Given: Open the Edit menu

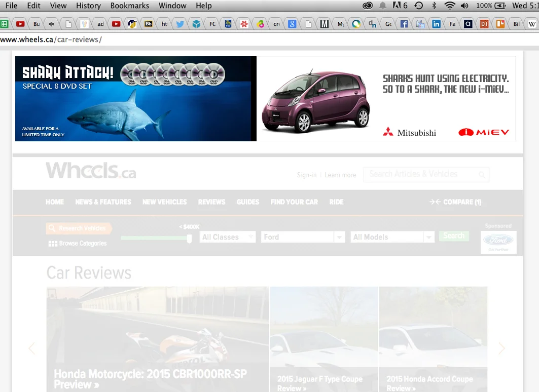Looking at the screenshot, I should [x=33, y=6].
